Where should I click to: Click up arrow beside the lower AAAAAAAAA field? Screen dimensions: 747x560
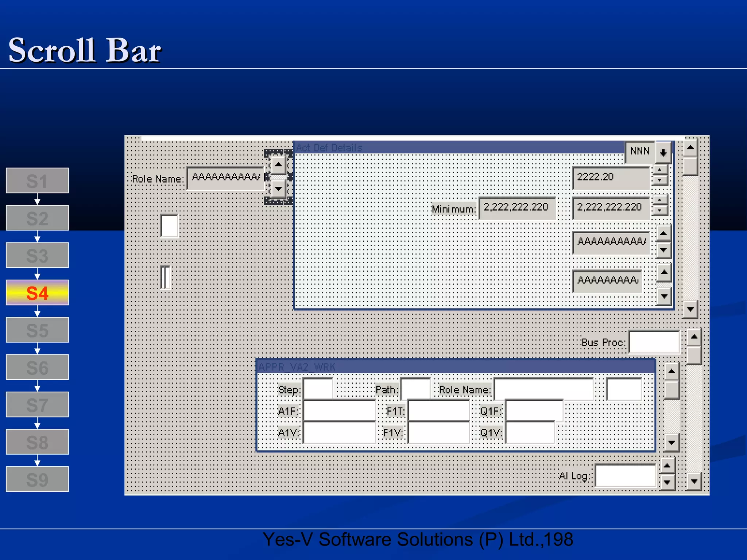coord(664,272)
